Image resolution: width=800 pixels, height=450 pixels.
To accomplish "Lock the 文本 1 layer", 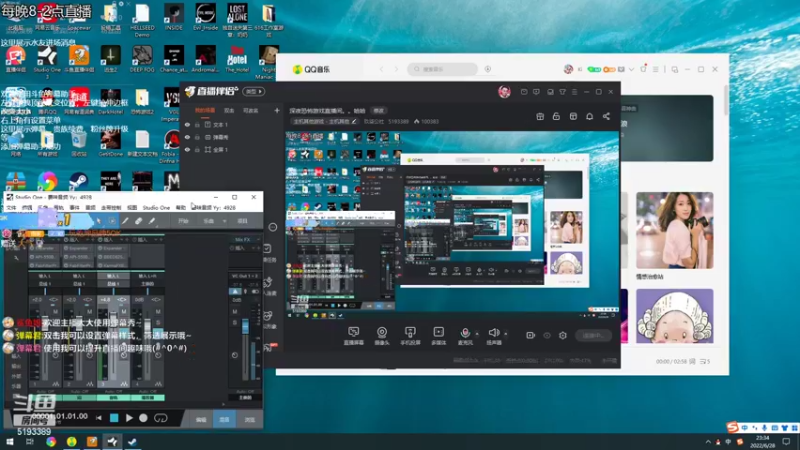I will pos(197,124).
